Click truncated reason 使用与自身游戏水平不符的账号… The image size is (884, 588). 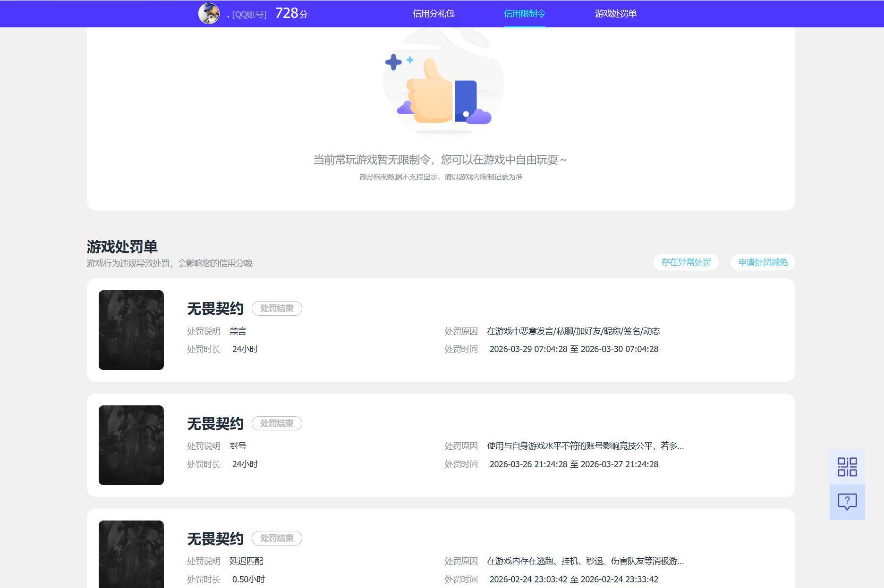coord(586,446)
